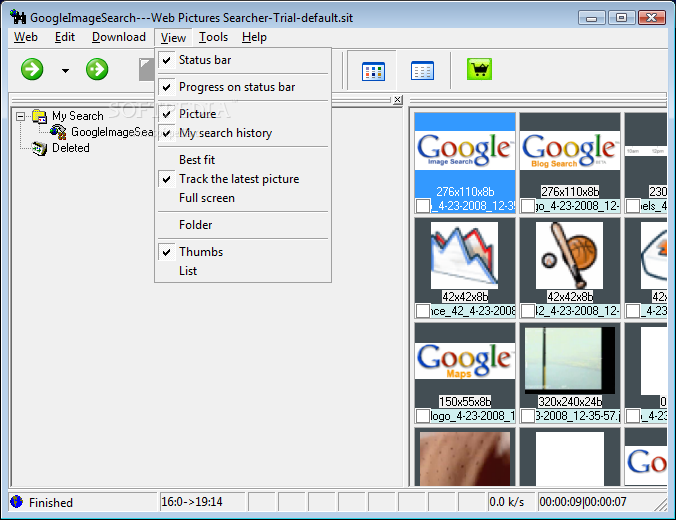Click the Finished status text
This screenshot has height=520, width=676.
(51, 502)
